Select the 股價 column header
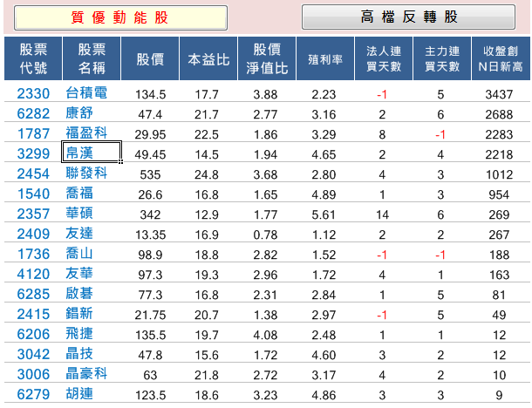This screenshot has height=408, width=532. [150, 58]
